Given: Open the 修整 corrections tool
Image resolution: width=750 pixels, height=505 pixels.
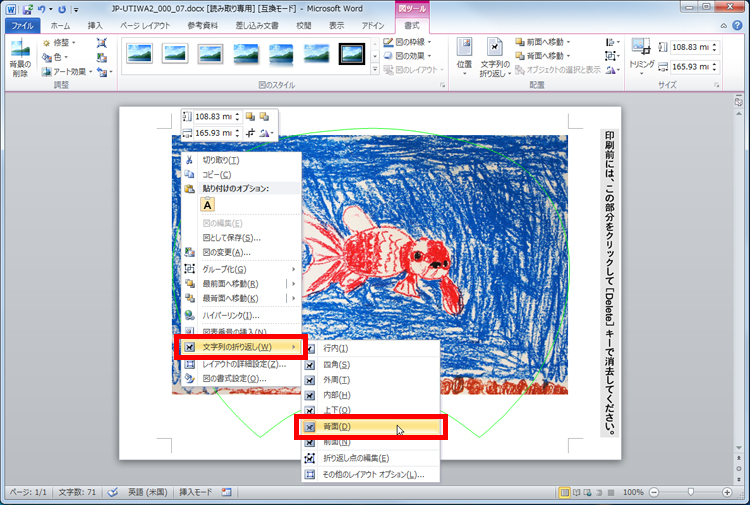Looking at the screenshot, I should coord(59,43).
